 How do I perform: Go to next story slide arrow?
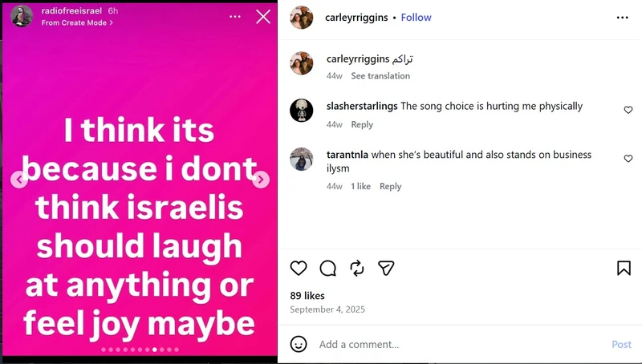(261, 180)
